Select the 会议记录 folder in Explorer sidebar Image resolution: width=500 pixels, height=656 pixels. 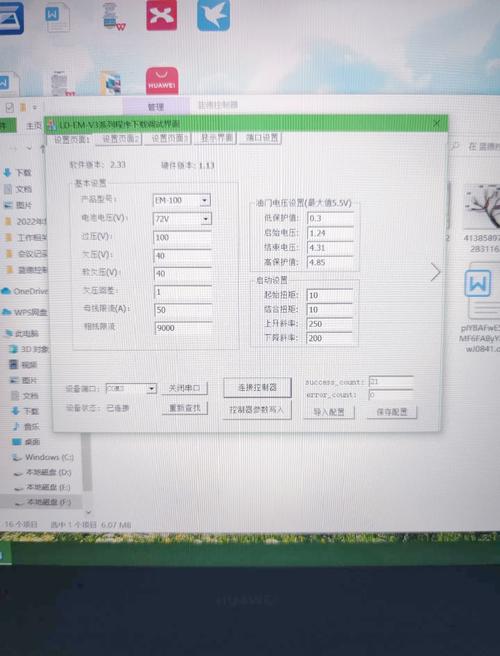coord(26,254)
